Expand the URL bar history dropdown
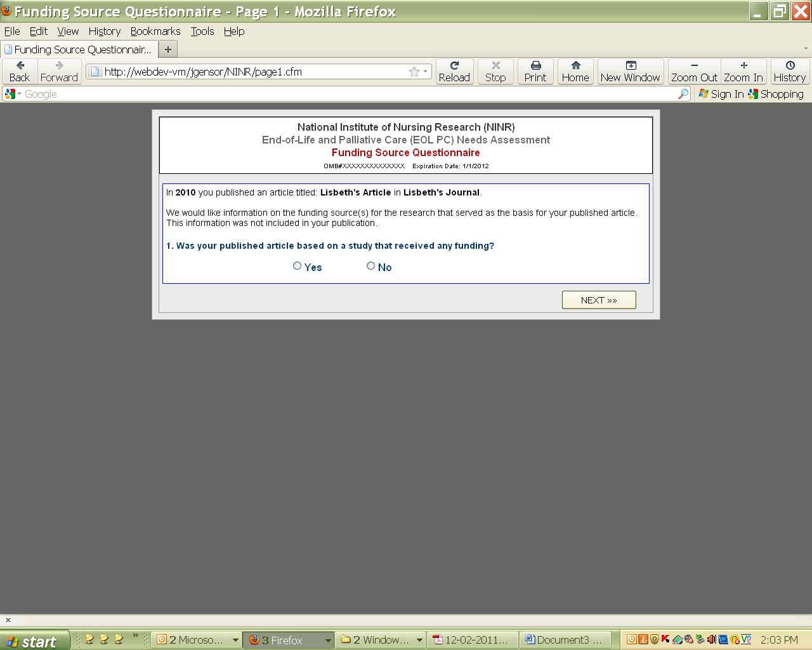This screenshot has width=812, height=650. 426,72
